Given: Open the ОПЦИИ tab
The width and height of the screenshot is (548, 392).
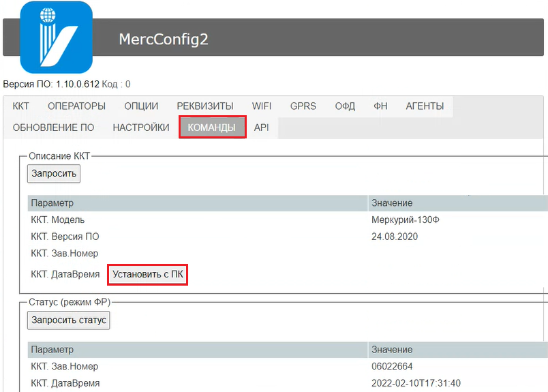Looking at the screenshot, I should 141,106.
